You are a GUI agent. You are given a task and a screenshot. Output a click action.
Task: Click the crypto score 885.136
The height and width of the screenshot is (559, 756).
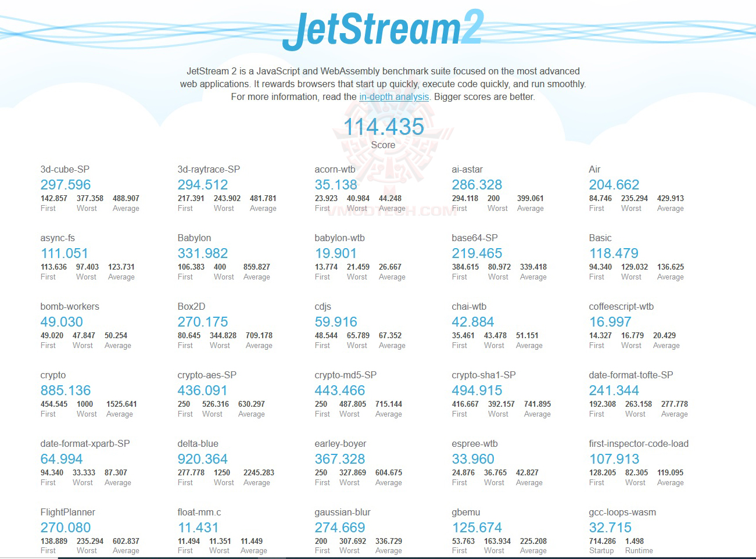point(66,390)
